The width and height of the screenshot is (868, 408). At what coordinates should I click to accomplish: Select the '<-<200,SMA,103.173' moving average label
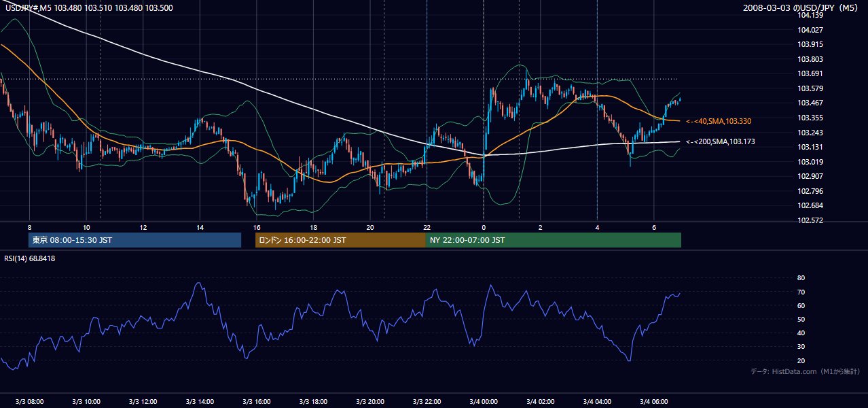tap(720, 141)
